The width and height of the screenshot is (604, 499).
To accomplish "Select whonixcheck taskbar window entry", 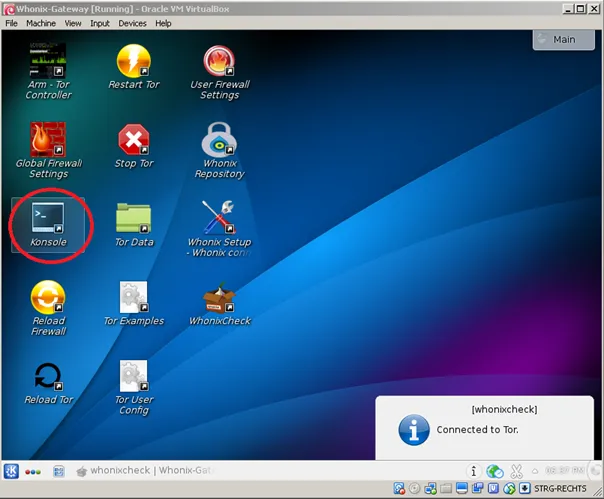I will click(144, 470).
